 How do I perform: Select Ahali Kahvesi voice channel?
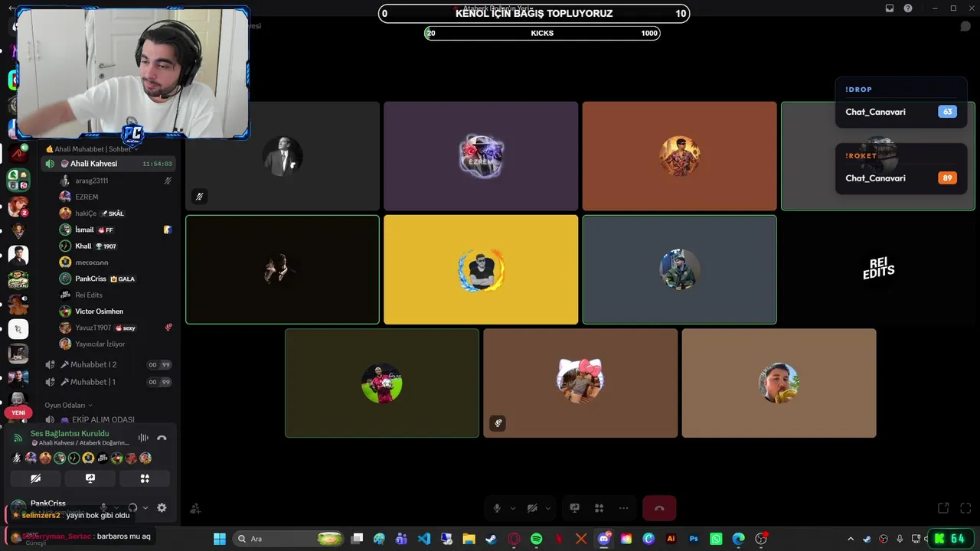pyautogui.click(x=109, y=164)
